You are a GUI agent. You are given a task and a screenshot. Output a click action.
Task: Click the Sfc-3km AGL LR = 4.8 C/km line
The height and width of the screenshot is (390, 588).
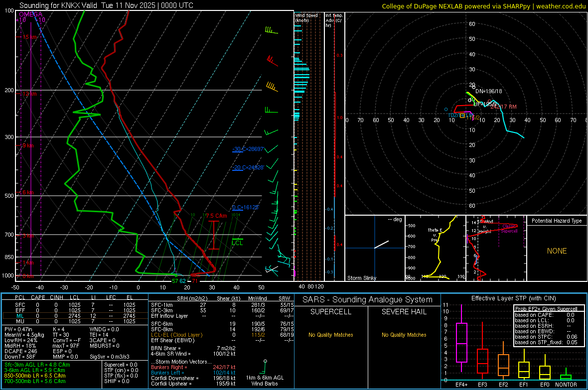37,365
